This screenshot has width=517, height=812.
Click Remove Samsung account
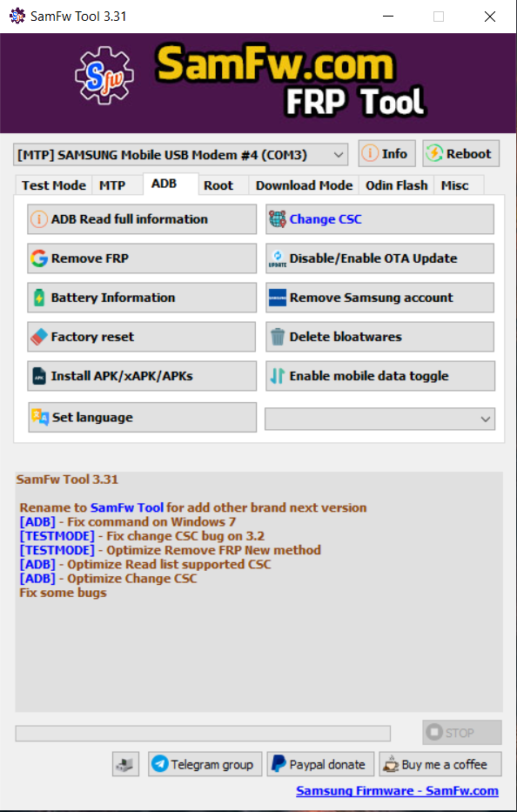(x=379, y=298)
